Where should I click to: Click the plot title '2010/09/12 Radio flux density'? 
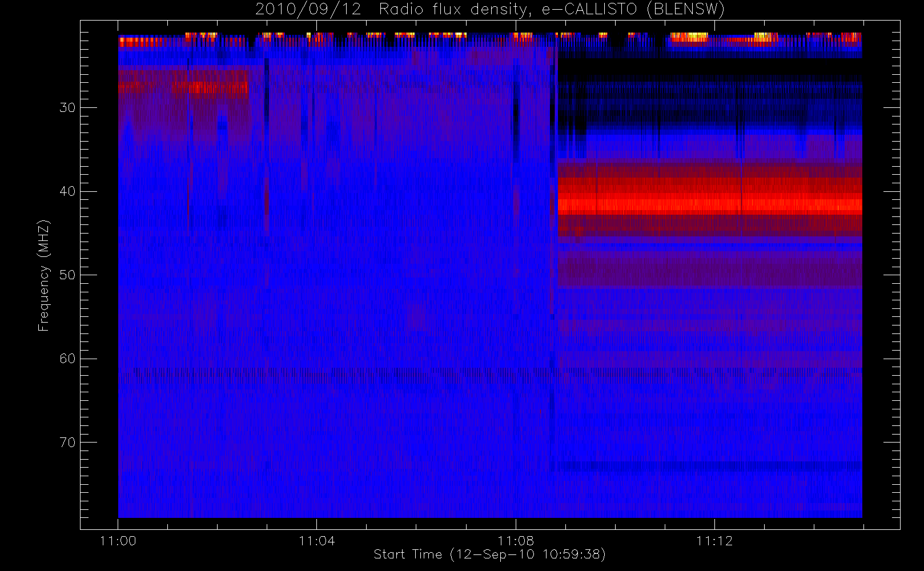pyautogui.click(x=490, y=10)
